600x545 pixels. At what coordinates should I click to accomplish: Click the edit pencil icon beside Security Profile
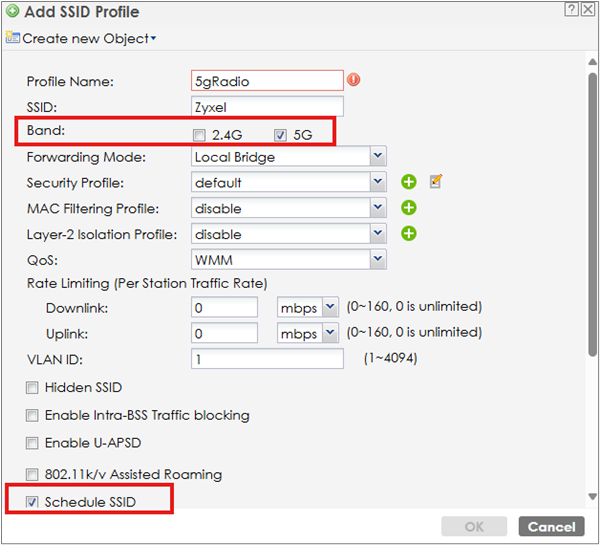(436, 181)
